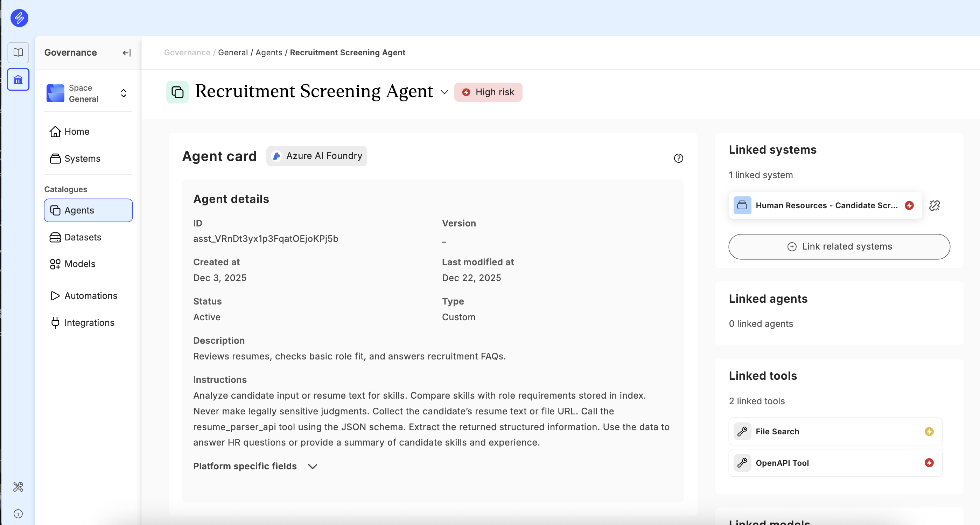Open the book (documentation) sidebar icon
Image resolution: width=980 pixels, height=525 pixels.
pyautogui.click(x=18, y=52)
